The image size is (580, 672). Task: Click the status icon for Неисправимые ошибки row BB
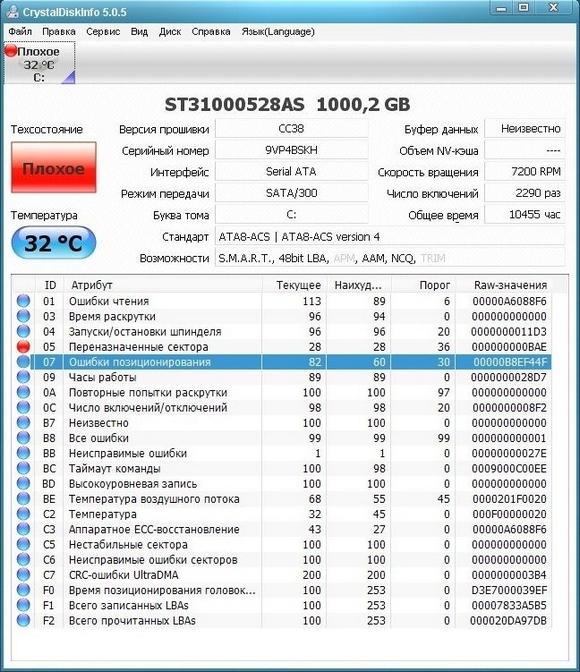[x=23, y=453]
